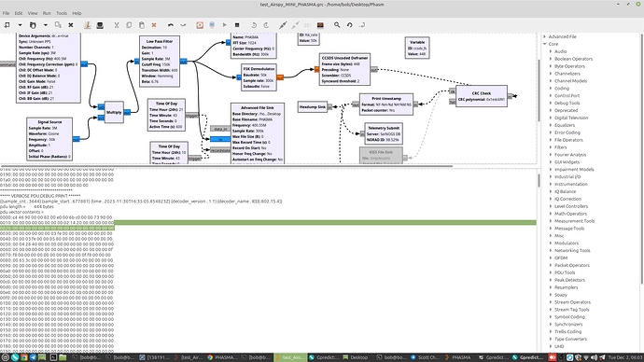Click the Cut scissors toolbar icon
This screenshot has height=362, width=644.
pos(117,25)
